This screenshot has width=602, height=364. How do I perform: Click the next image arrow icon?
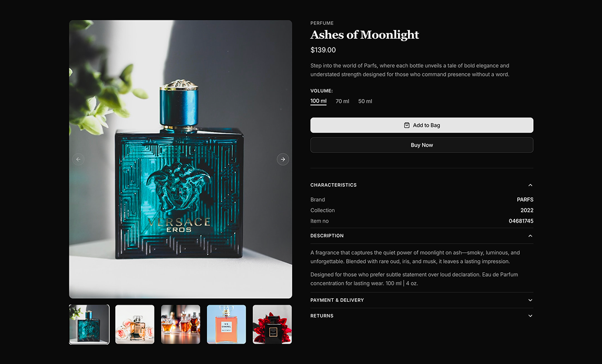coord(283,159)
